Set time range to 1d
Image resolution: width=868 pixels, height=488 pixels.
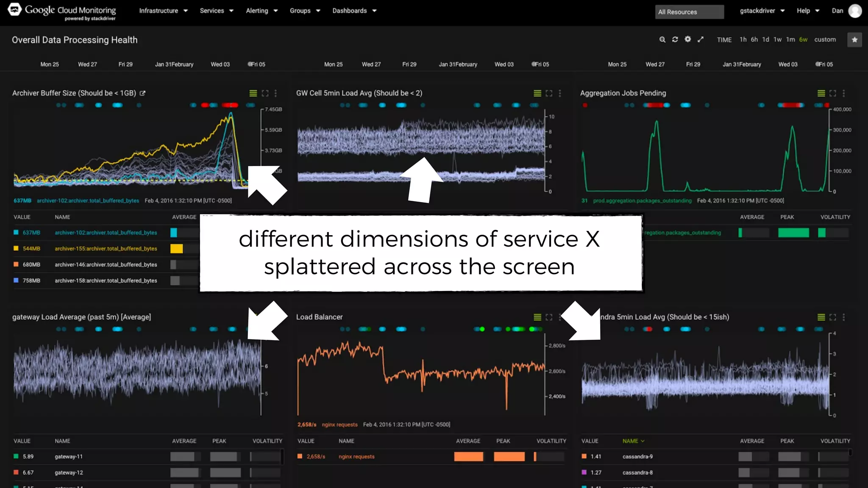[x=765, y=39]
